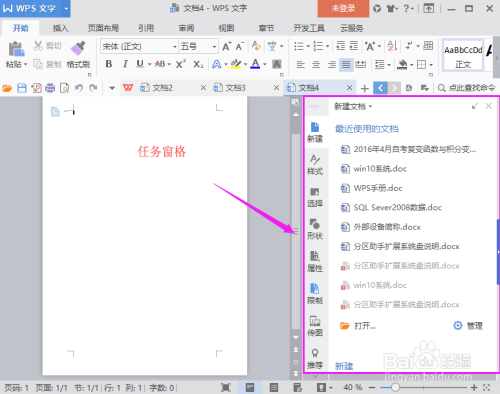Select the 正文 style thumbnail
Image resolution: width=500 pixels, height=394 pixels.
(463, 56)
